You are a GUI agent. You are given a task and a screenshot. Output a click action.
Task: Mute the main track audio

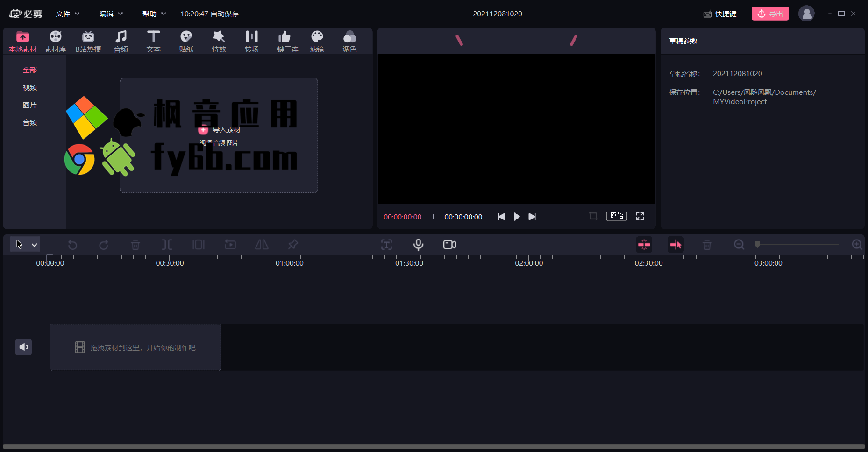click(23, 347)
